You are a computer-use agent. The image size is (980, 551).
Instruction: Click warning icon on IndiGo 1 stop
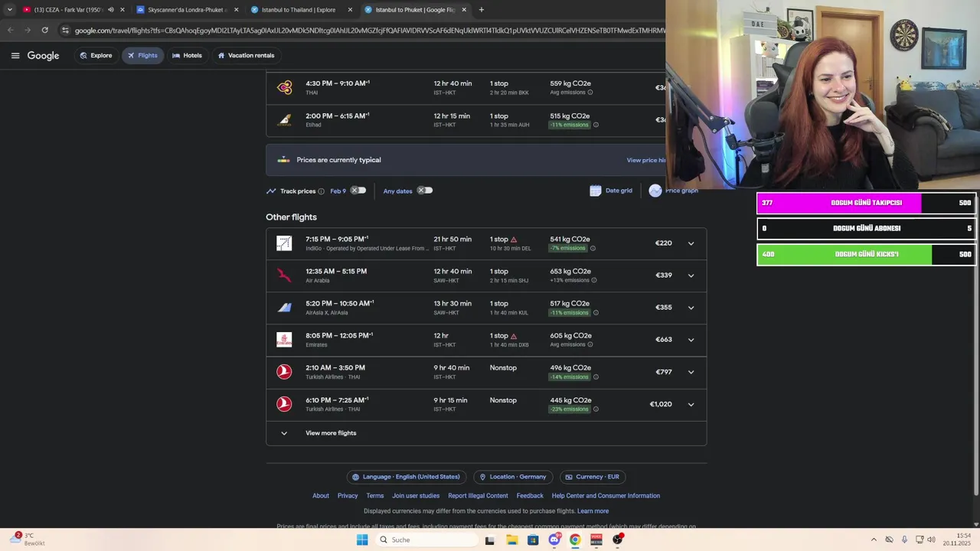pos(514,240)
